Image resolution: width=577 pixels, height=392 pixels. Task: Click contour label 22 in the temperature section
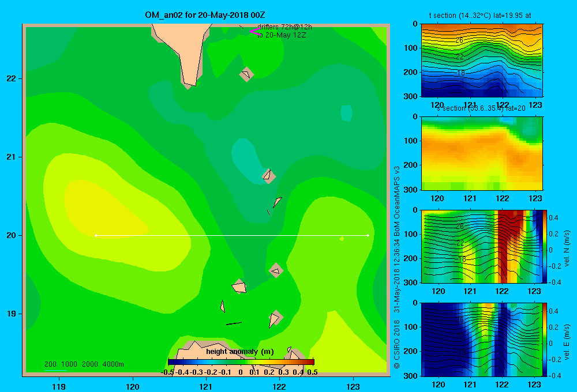[x=460, y=56]
